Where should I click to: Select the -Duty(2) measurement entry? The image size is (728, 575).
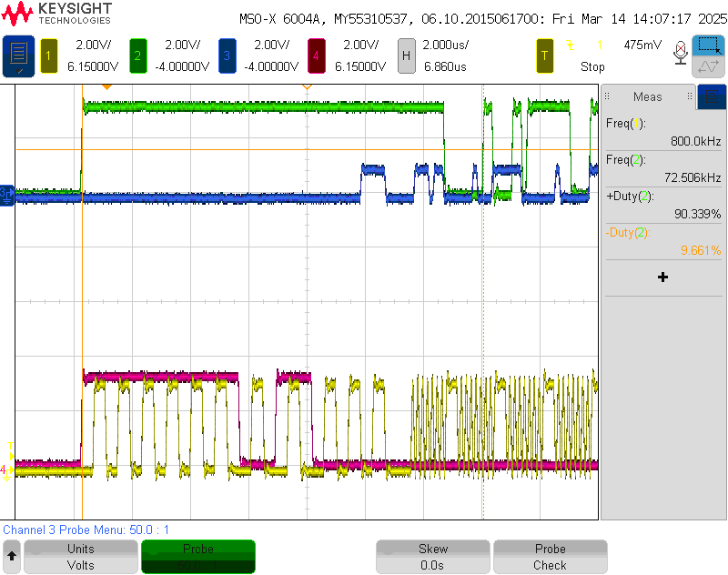pos(663,241)
